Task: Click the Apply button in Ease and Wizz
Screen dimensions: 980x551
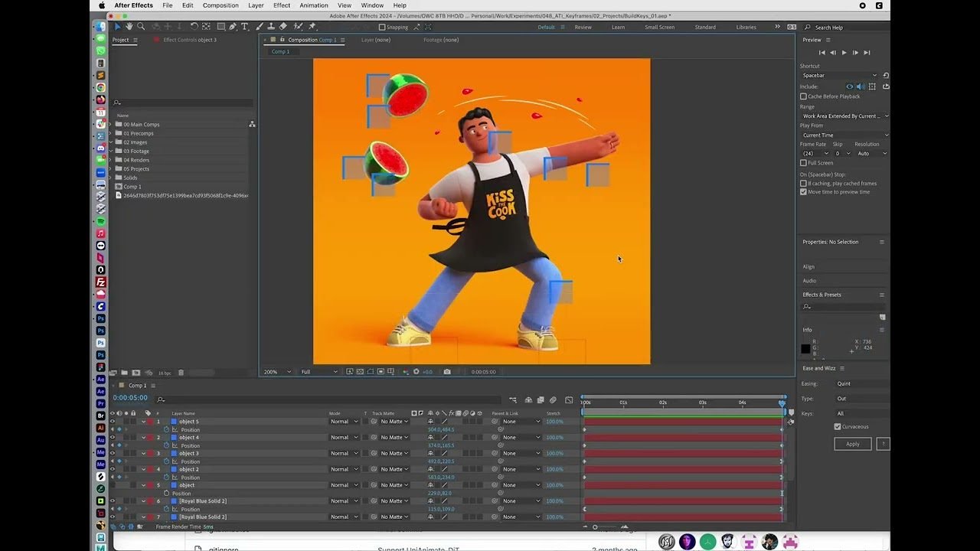Action: click(x=852, y=444)
